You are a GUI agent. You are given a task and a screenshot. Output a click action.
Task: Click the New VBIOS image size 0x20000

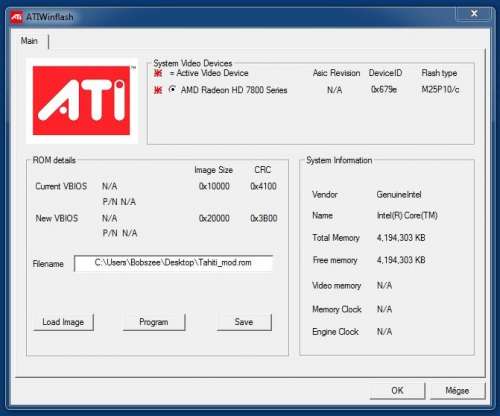click(214, 218)
